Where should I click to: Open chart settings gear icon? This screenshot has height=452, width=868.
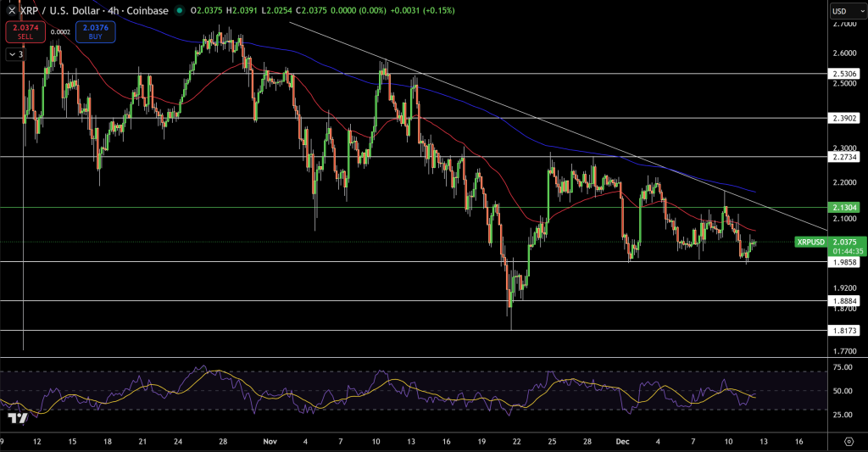click(849, 441)
